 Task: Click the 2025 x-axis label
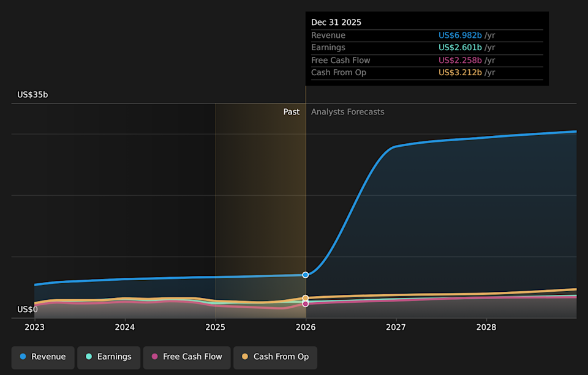215,327
